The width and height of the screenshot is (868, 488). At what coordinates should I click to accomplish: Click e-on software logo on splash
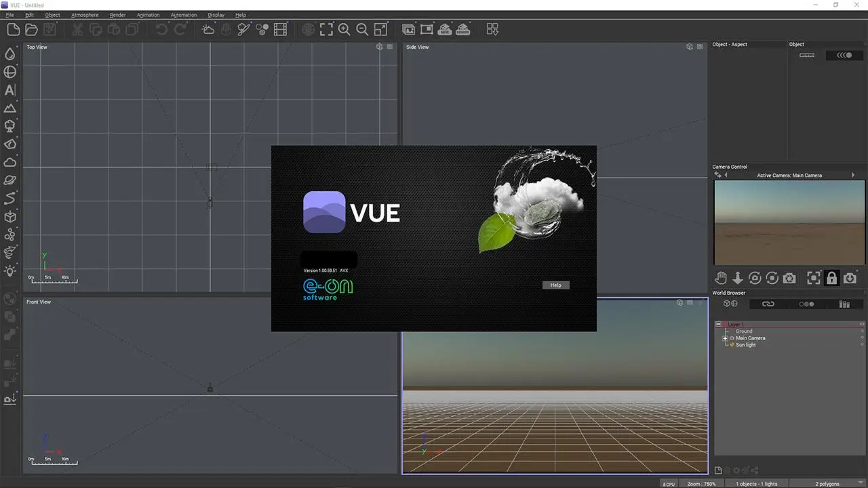[328, 289]
